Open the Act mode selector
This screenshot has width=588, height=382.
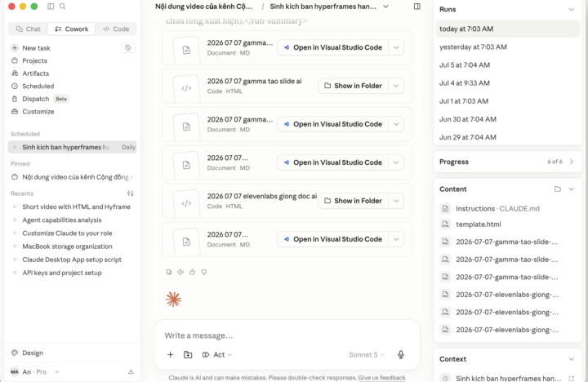click(x=217, y=354)
